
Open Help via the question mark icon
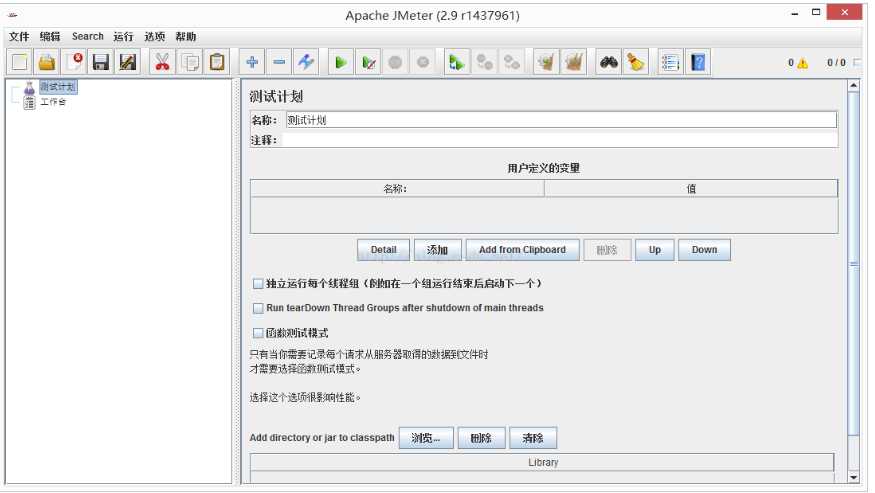698,62
